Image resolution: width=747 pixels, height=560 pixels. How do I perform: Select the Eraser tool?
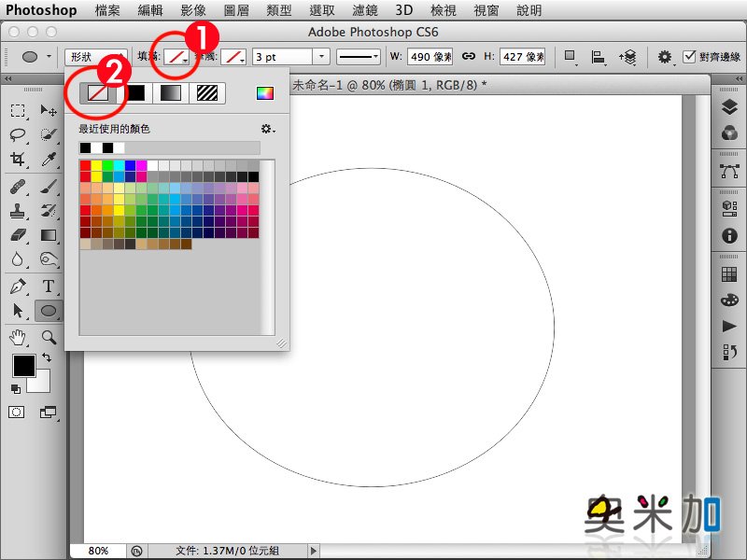tap(18, 235)
